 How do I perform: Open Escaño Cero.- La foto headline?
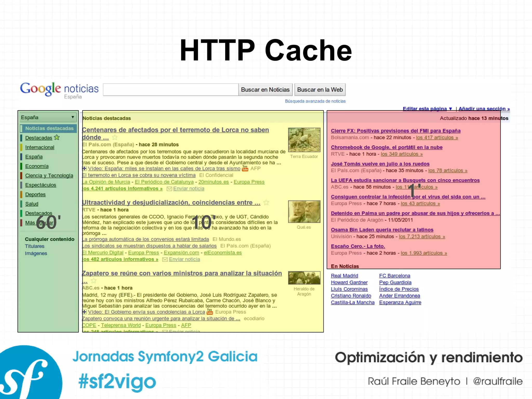tap(358, 246)
